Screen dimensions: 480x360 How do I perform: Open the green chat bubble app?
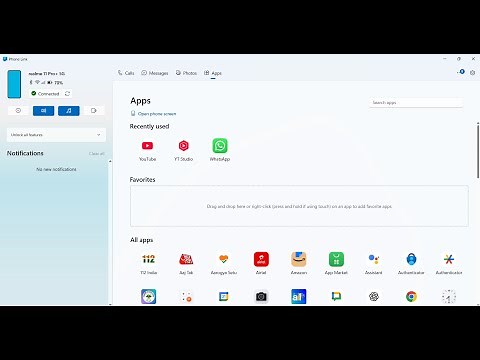pyautogui.click(x=336, y=296)
